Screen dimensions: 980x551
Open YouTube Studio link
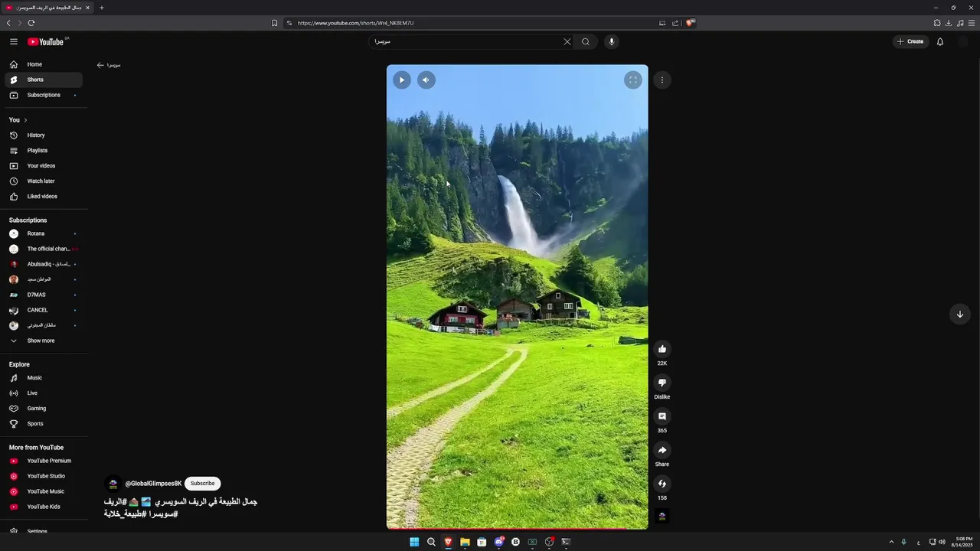click(x=44, y=476)
